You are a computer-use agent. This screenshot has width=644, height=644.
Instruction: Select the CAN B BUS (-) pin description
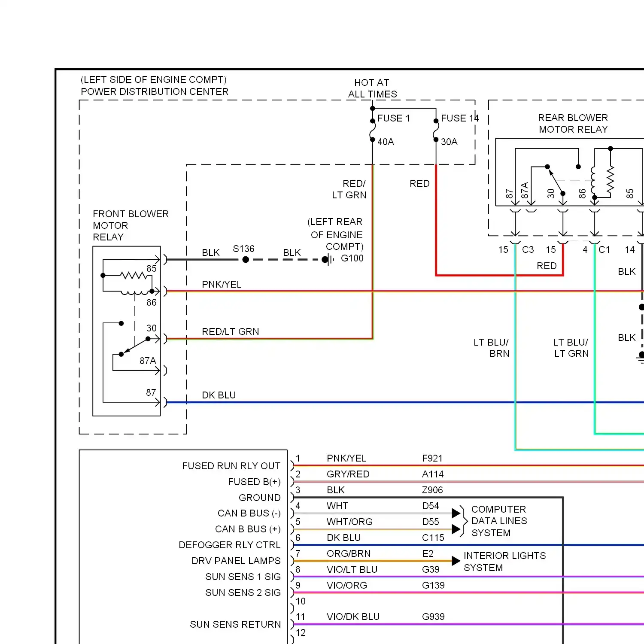[249, 513]
